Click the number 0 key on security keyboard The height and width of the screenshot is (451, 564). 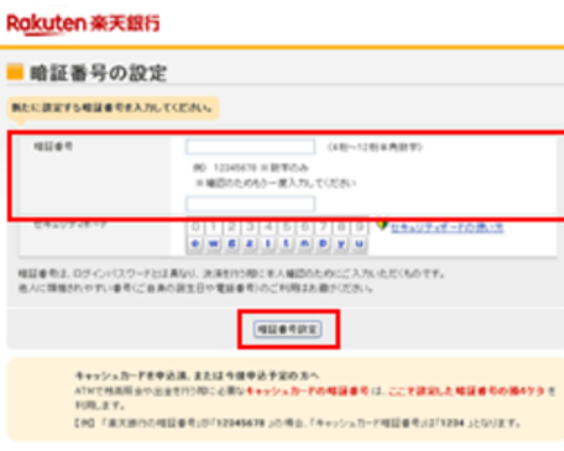(x=195, y=228)
